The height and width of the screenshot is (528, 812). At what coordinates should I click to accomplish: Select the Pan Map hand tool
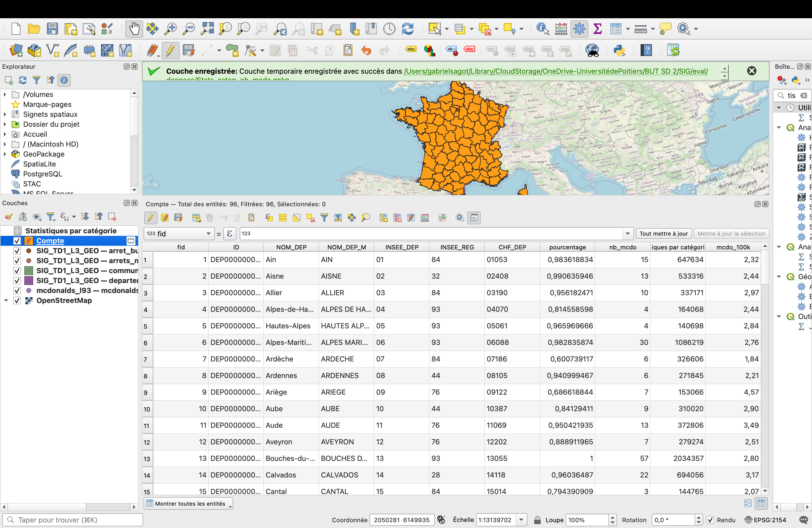pos(134,29)
